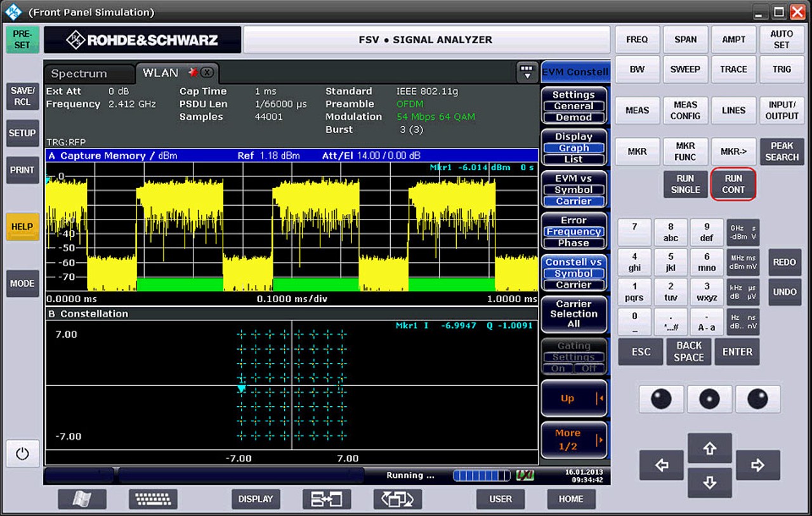Select Graph in Display softkey
The height and width of the screenshot is (516, 812).
pyautogui.click(x=574, y=148)
